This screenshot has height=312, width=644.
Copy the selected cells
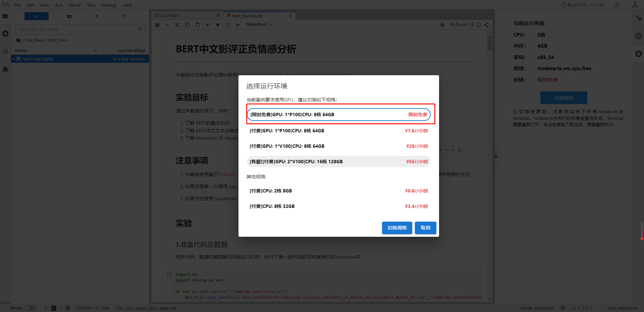pos(187,25)
